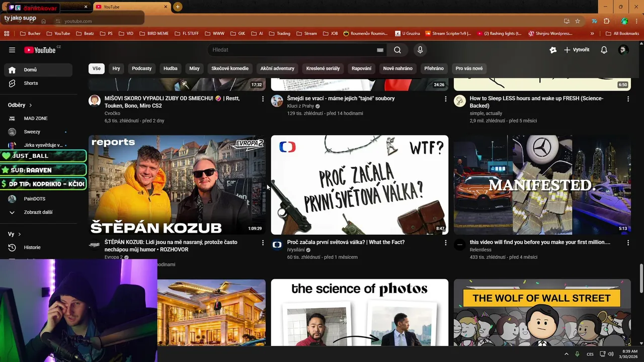This screenshot has width=644, height=362.
Task: Select the Skečové komedie filter chip
Action: [230, 68]
